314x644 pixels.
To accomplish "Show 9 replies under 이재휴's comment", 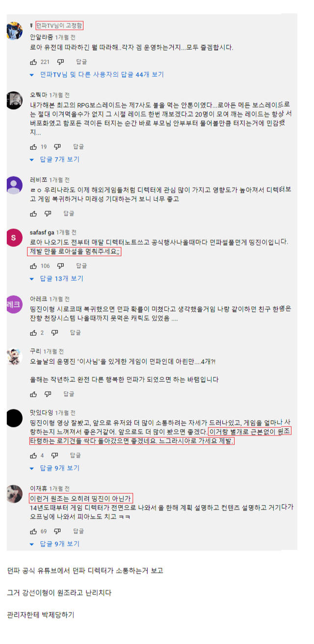I will [x=54, y=544].
